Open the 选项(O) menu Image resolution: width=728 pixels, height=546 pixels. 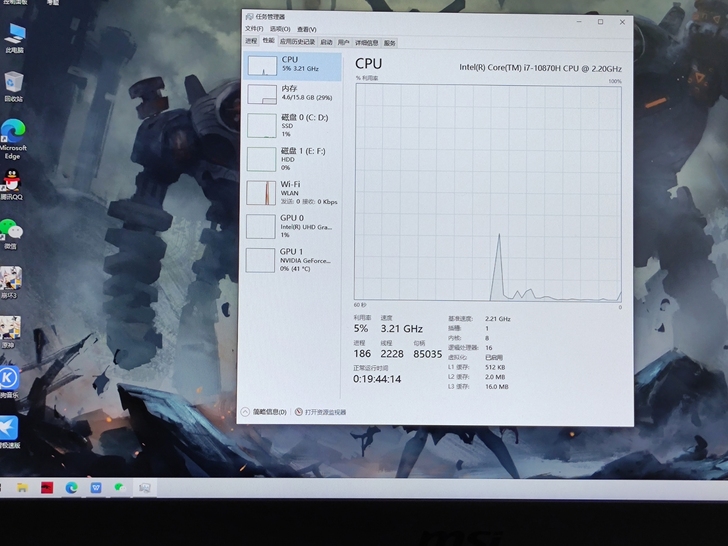click(280, 29)
